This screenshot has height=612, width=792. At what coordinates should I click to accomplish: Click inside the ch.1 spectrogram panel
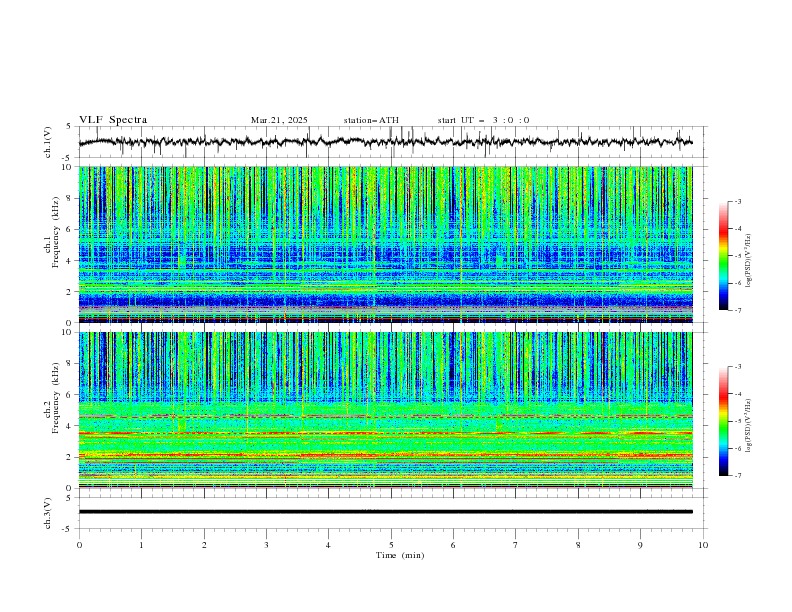click(x=385, y=244)
